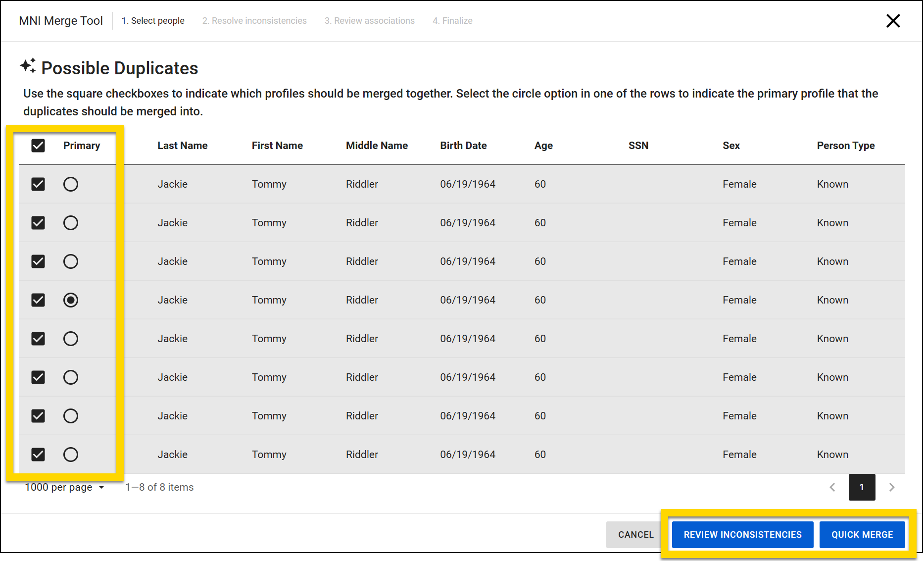Switch to the Review associations step
The height and width of the screenshot is (561, 924).
coord(369,20)
